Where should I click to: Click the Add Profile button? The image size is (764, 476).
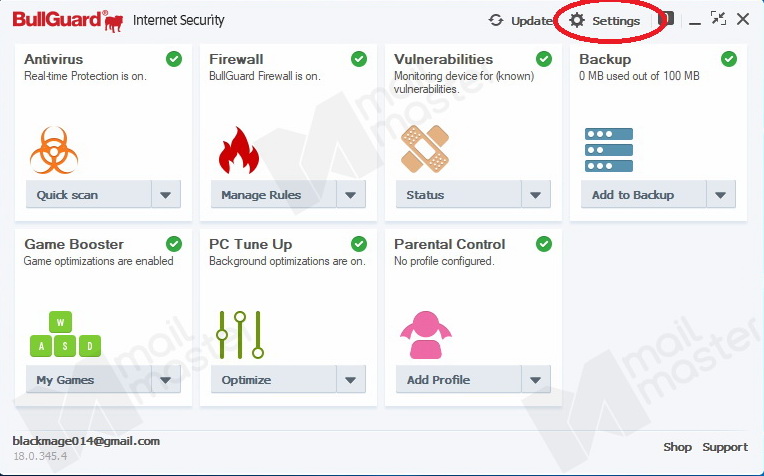[458, 380]
